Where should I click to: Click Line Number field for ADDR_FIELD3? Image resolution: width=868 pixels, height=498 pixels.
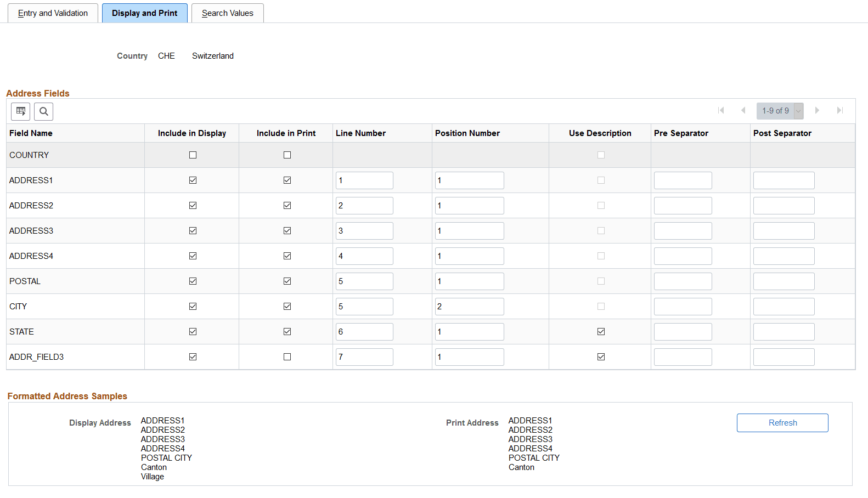364,357
